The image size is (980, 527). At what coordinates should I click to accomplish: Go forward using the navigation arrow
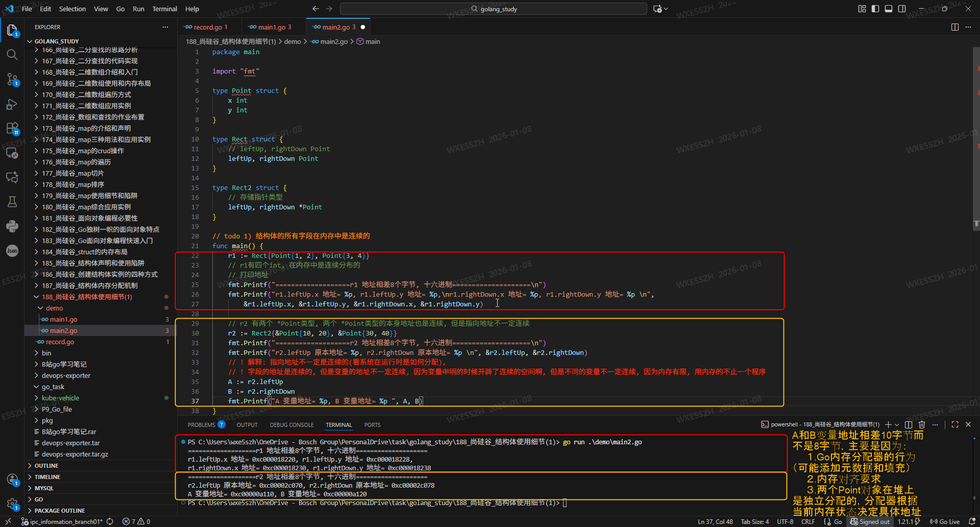pyautogui.click(x=329, y=9)
